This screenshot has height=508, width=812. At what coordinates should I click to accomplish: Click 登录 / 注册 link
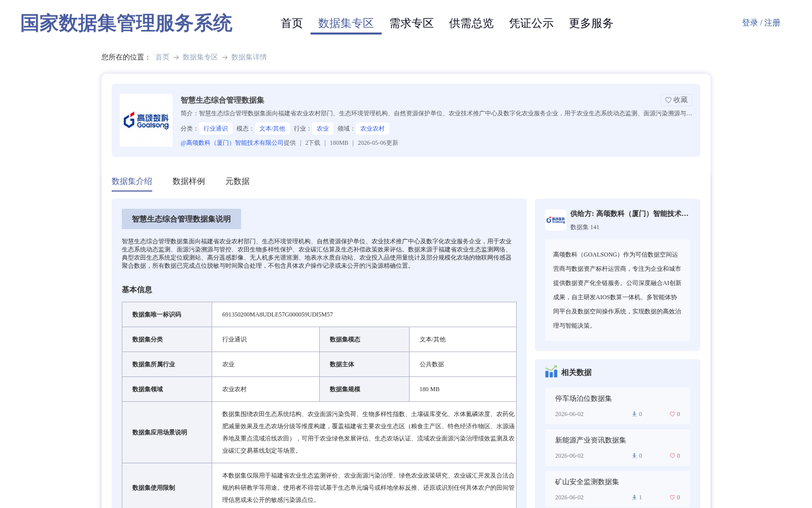(x=761, y=23)
